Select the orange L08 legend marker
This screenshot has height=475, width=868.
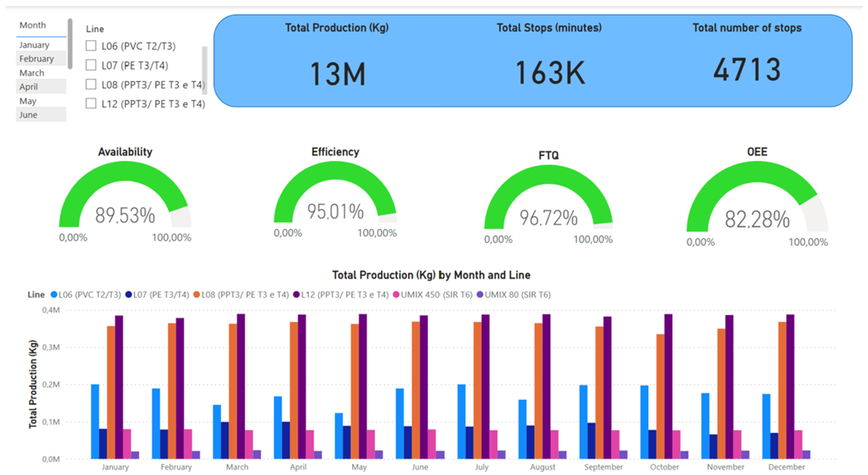point(196,295)
